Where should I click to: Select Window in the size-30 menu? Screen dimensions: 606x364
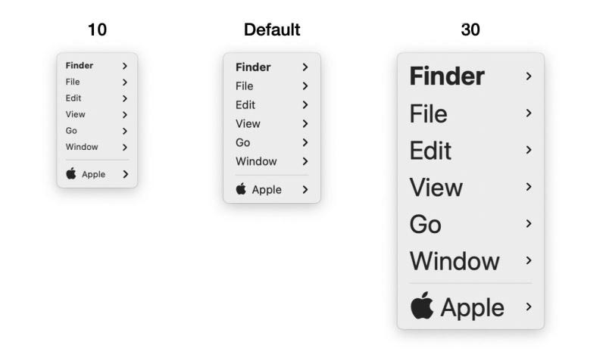tap(454, 261)
